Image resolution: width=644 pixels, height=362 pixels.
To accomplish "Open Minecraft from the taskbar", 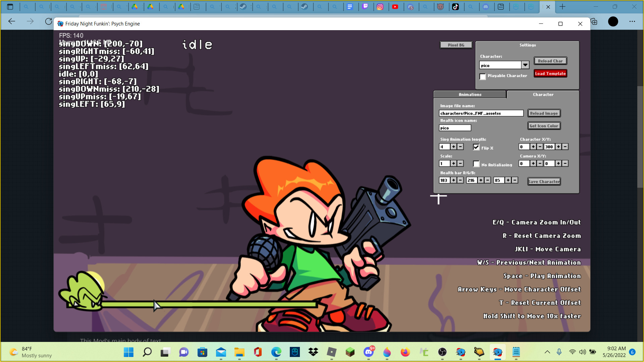I will pyautogui.click(x=350, y=352).
